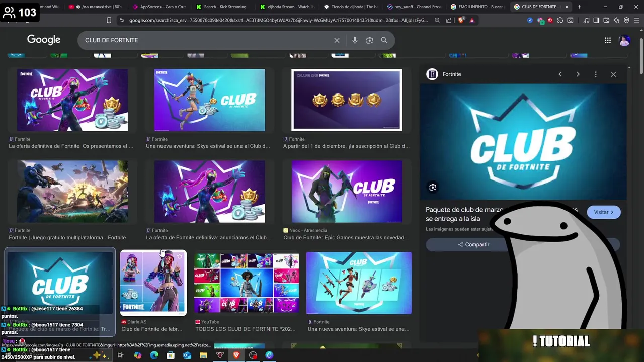Bookmark this page from address bar
The width and height of the screenshot is (644, 362).
click(109, 20)
